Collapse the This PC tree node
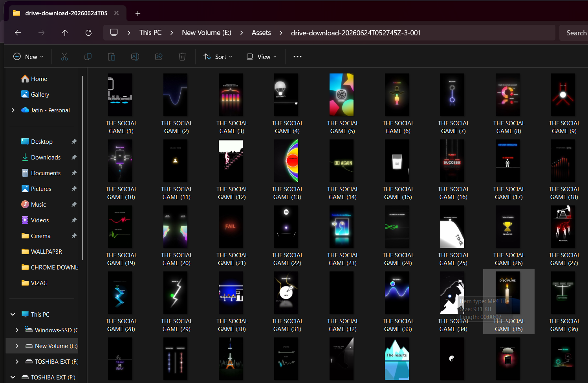The width and height of the screenshot is (588, 383). click(x=13, y=315)
